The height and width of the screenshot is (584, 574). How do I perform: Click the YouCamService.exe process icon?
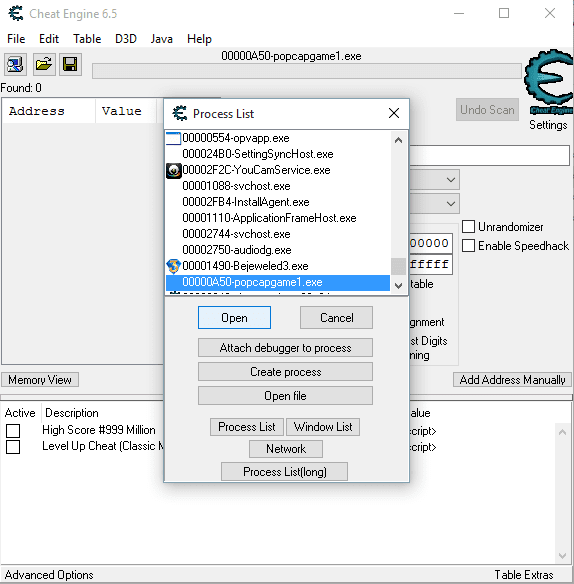173,171
